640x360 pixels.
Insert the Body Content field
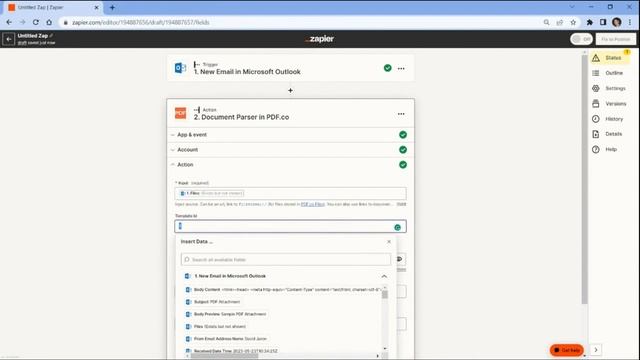coord(283,289)
